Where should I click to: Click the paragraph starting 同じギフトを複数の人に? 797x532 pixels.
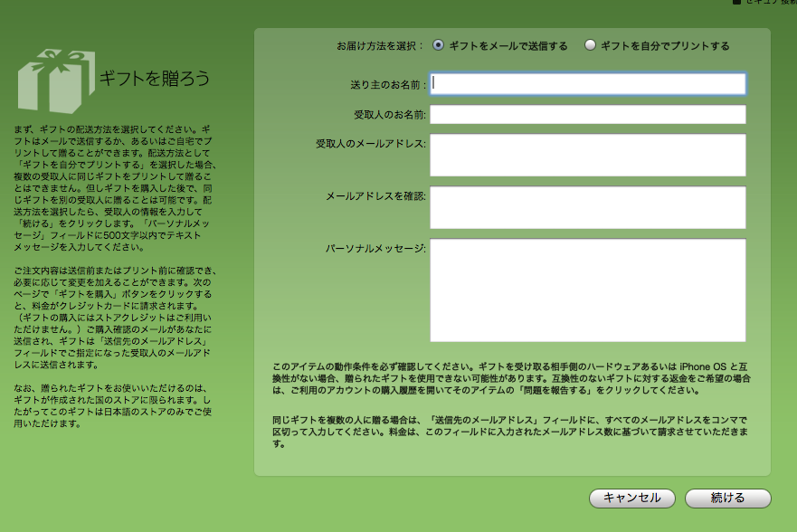[x=512, y=432]
